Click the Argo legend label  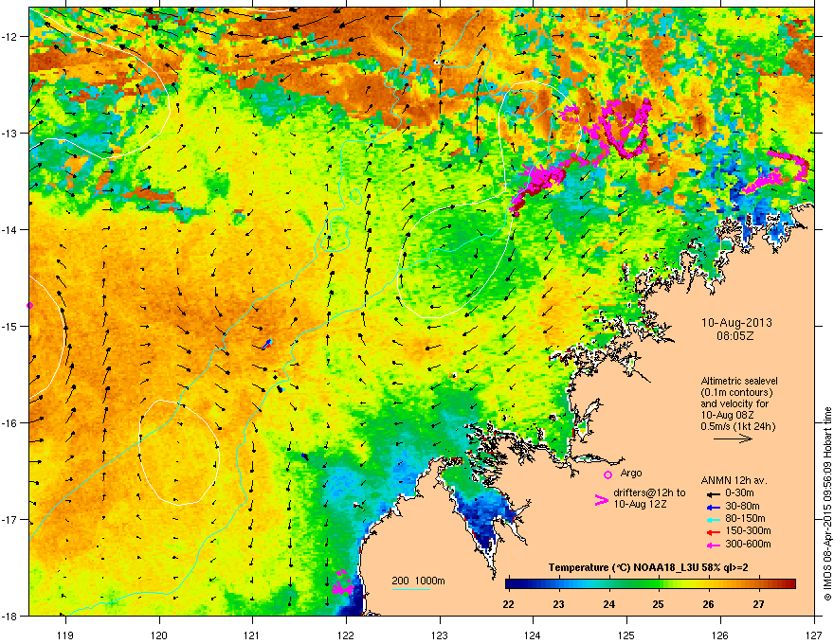tap(631, 473)
